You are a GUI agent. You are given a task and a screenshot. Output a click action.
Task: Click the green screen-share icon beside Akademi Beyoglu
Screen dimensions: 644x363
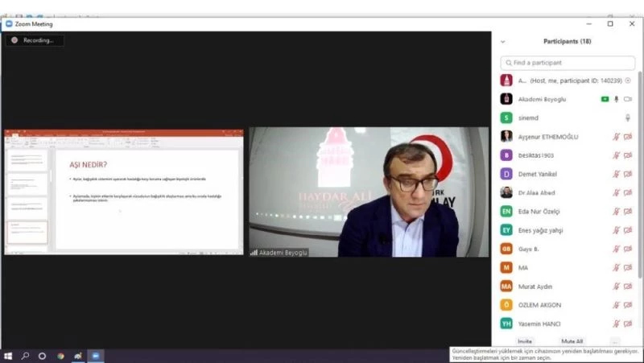(605, 99)
